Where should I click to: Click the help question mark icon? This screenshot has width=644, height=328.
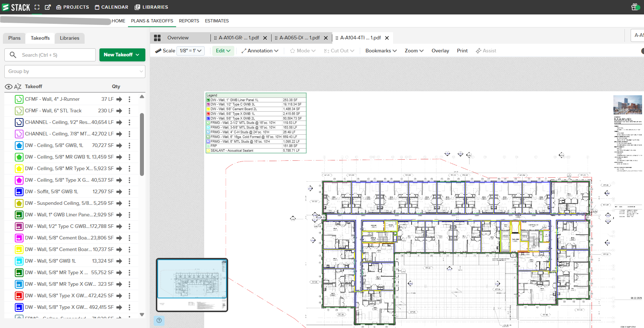coord(159,320)
